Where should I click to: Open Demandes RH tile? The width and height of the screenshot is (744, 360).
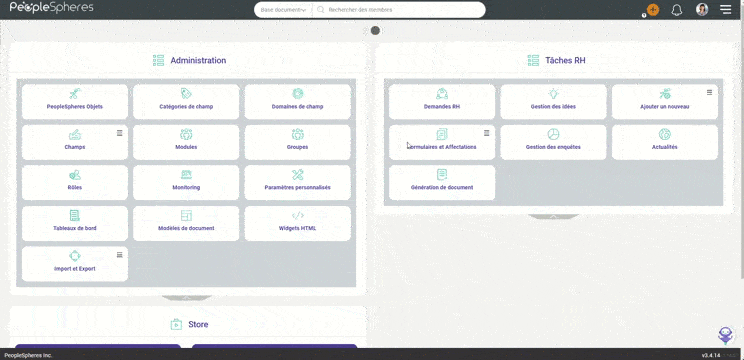pos(442,102)
